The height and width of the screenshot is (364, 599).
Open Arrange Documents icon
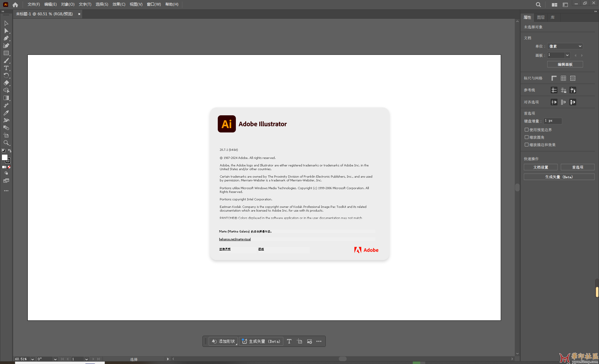(554, 5)
